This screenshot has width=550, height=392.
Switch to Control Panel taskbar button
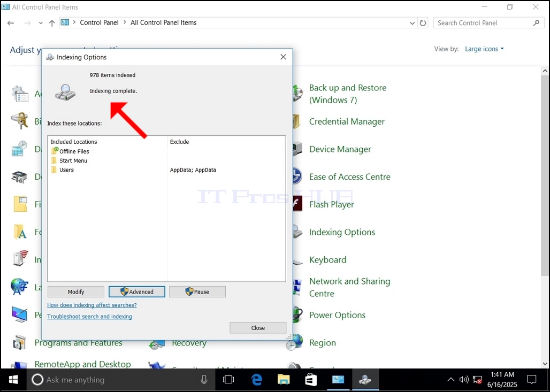[338, 379]
